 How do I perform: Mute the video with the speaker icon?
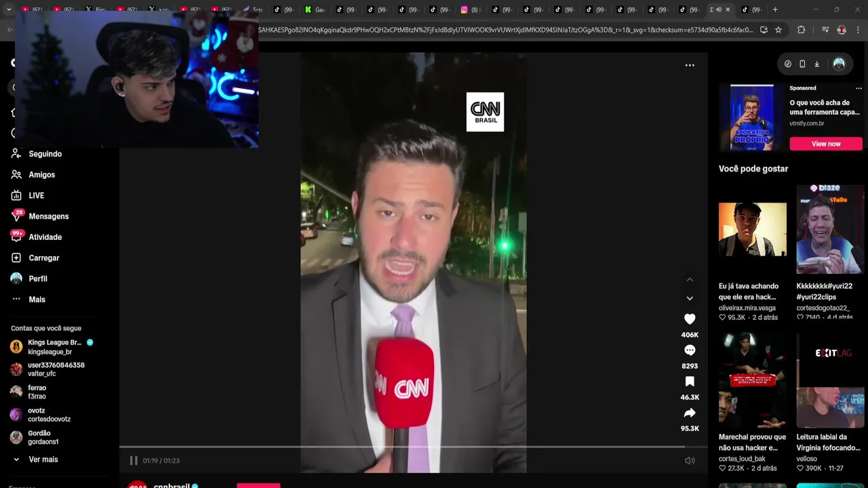(x=690, y=460)
